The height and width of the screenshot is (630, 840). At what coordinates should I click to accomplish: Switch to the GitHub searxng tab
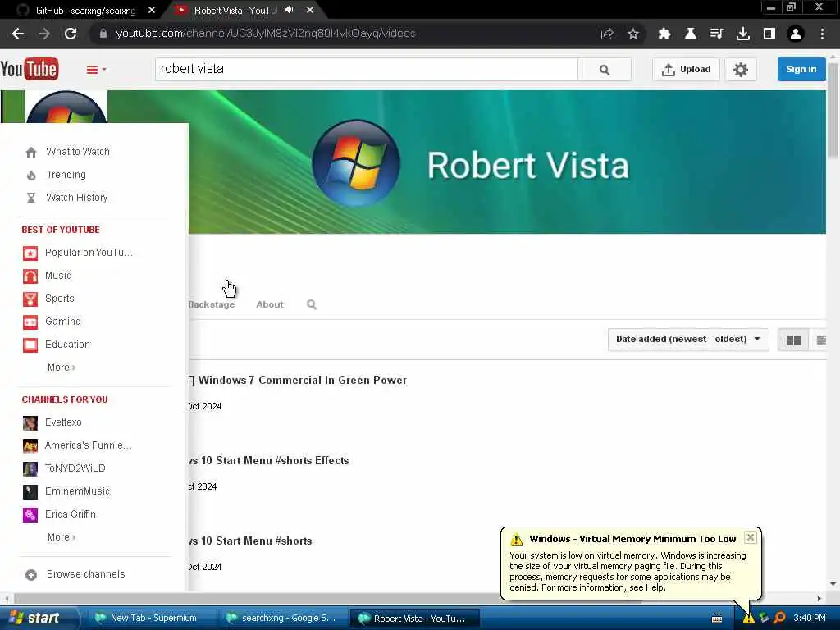coord(85,10)
